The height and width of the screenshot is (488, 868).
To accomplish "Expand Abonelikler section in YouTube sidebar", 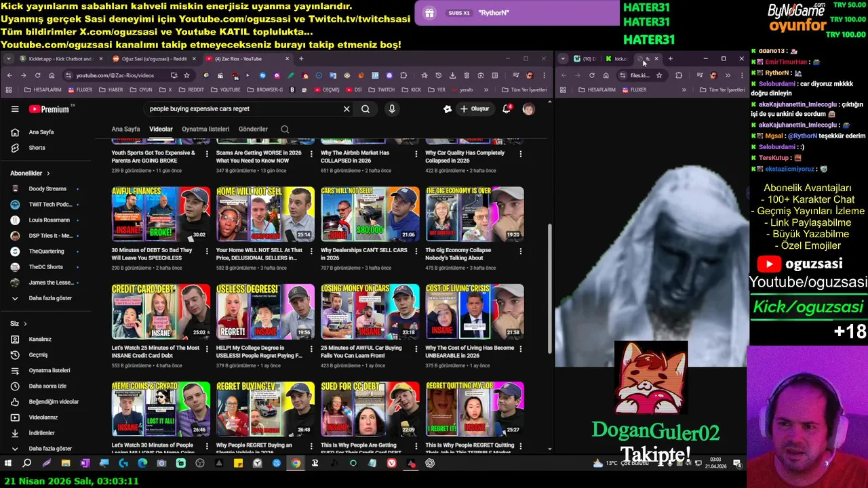I will click(30, 174).
